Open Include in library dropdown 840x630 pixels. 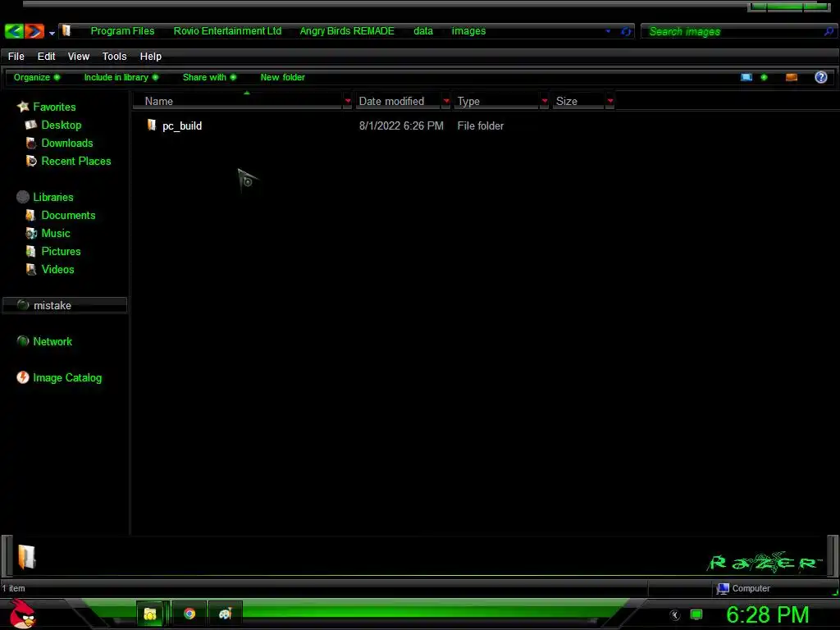[x=121, y=77]
